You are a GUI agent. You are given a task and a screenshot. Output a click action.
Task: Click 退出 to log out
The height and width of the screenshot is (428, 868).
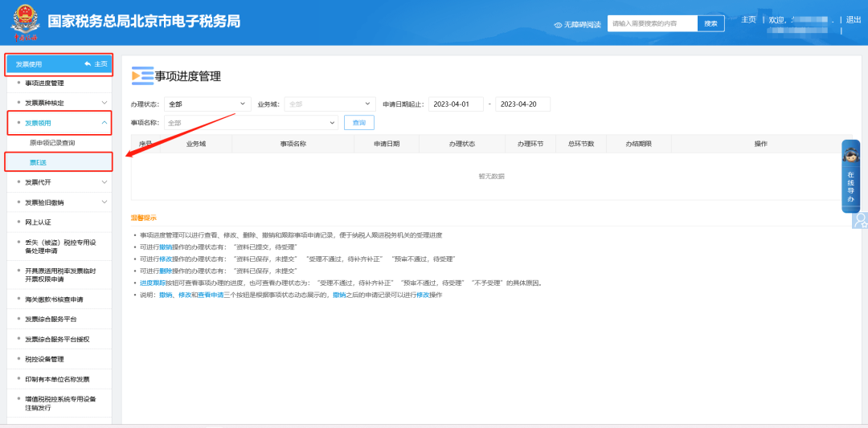coord(853,19)
